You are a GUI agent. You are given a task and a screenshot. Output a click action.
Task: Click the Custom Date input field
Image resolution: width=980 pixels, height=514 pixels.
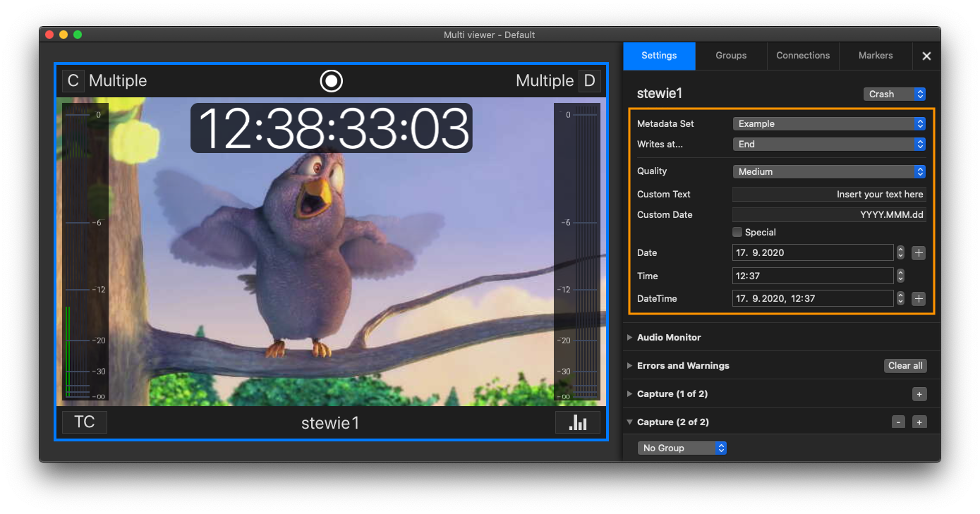(x=829, y=214)
